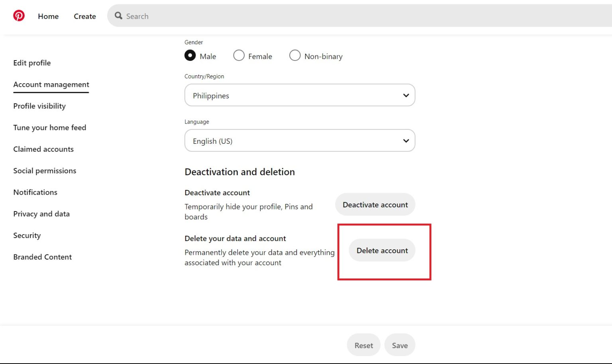Switch to the Edit profile section
Screen dimensions: 612x364
tap(32, 63)
